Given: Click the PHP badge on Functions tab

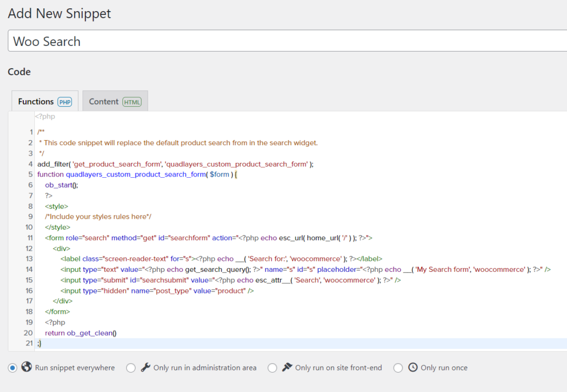Looking at the screenshot, I should (65, 102).
